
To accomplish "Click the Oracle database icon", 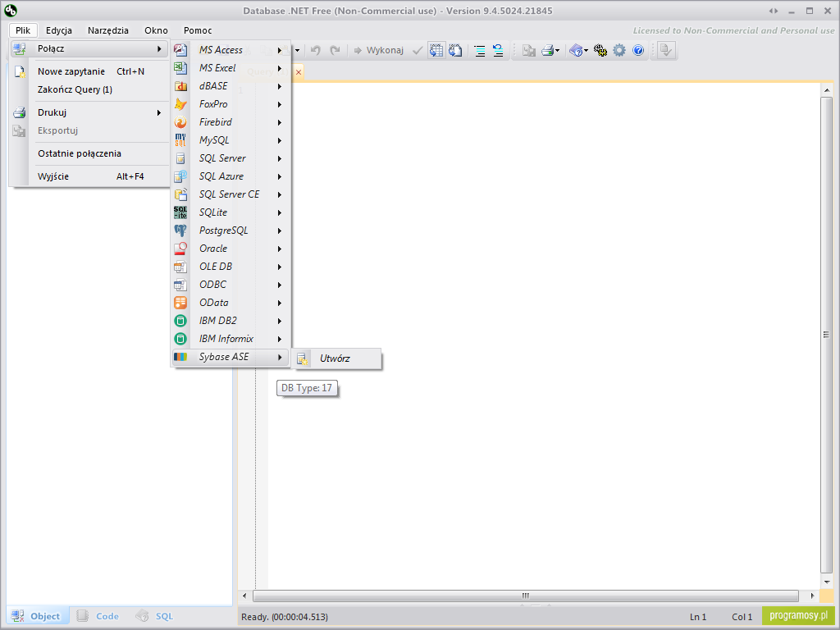I will [180, 249].
